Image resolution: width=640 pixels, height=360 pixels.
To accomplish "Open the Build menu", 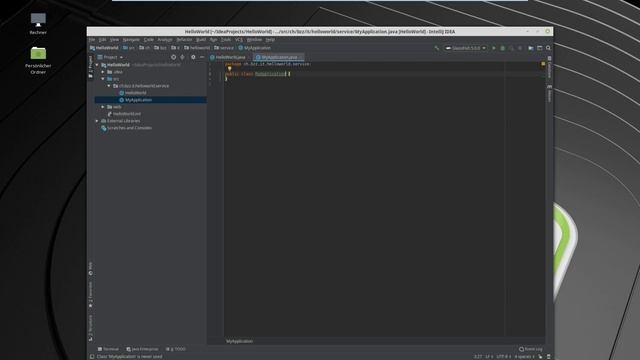I will [x=201, y=40].
